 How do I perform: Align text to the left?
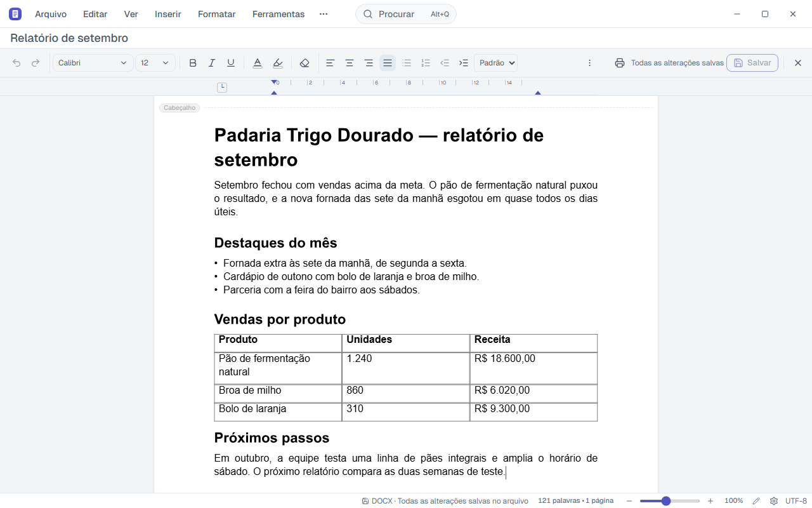pyautogui.click(x=331, y=63)
